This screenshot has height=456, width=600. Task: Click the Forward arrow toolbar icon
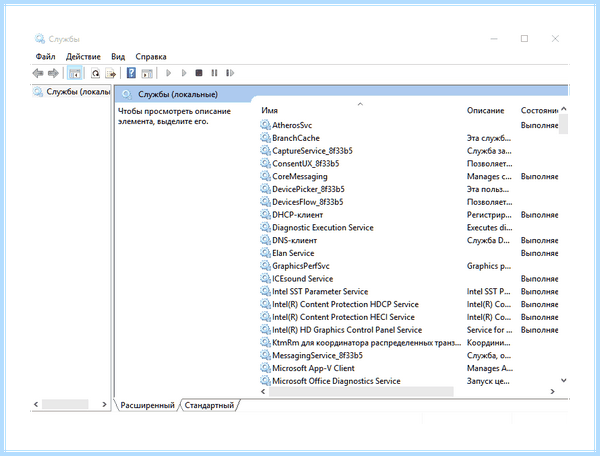[x=53, y=73]
